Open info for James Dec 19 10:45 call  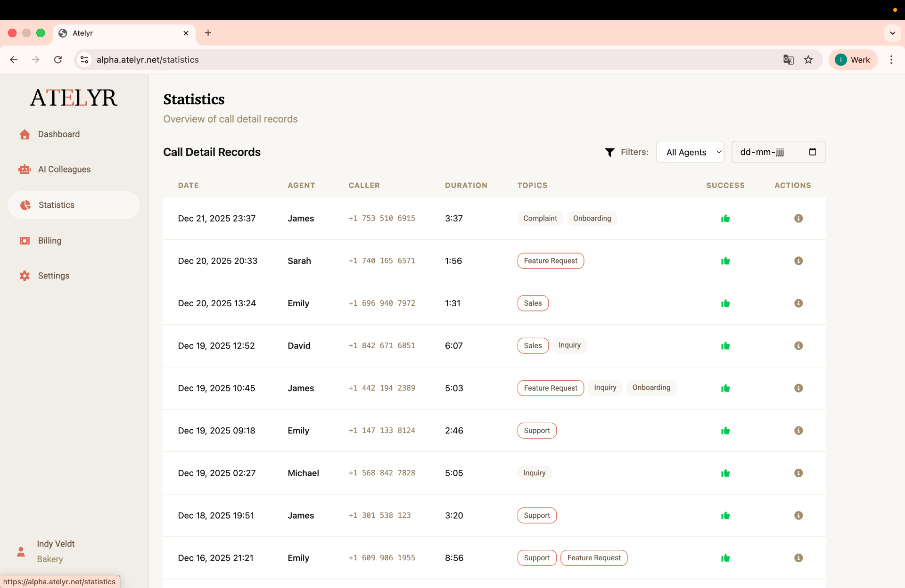point(798,388)
